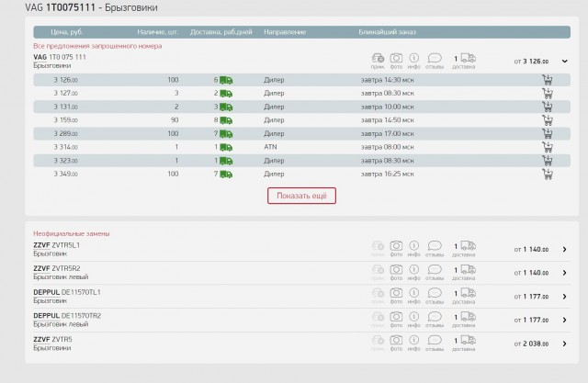Viewport: 588px width, 383px height.
Task: Expand offers for DEPPUL DE11570TR2
Action: 564,320
